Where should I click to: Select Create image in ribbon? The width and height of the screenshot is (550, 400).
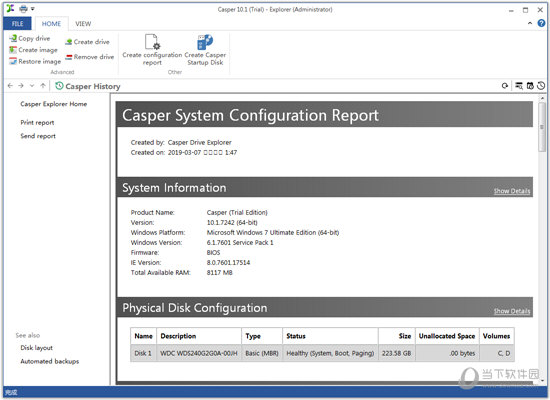point(33,50)
